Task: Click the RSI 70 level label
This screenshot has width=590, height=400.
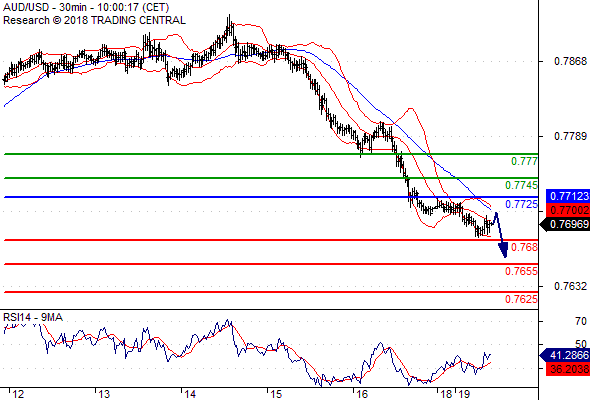Action: [x=581, y=321]
